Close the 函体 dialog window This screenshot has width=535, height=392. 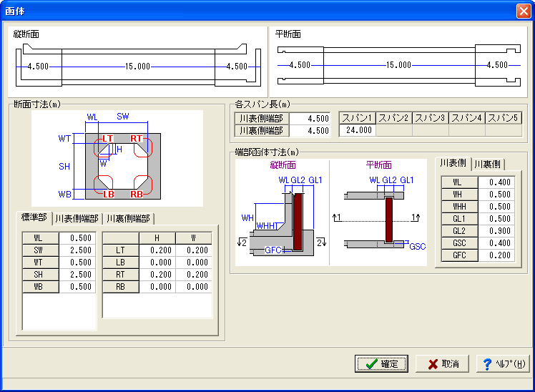pyautogui.click(x=524, y=11)
